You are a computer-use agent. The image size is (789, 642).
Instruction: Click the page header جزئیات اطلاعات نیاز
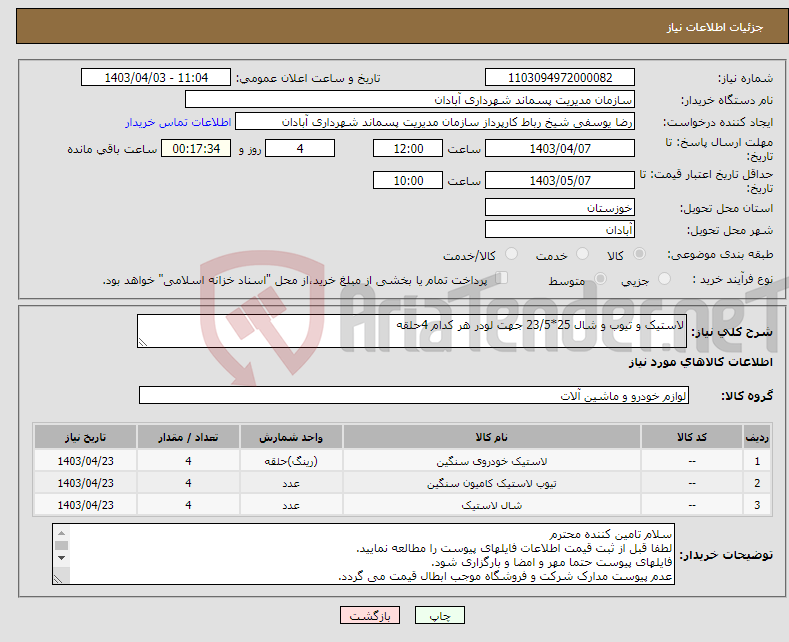click(x=715, y=27)
